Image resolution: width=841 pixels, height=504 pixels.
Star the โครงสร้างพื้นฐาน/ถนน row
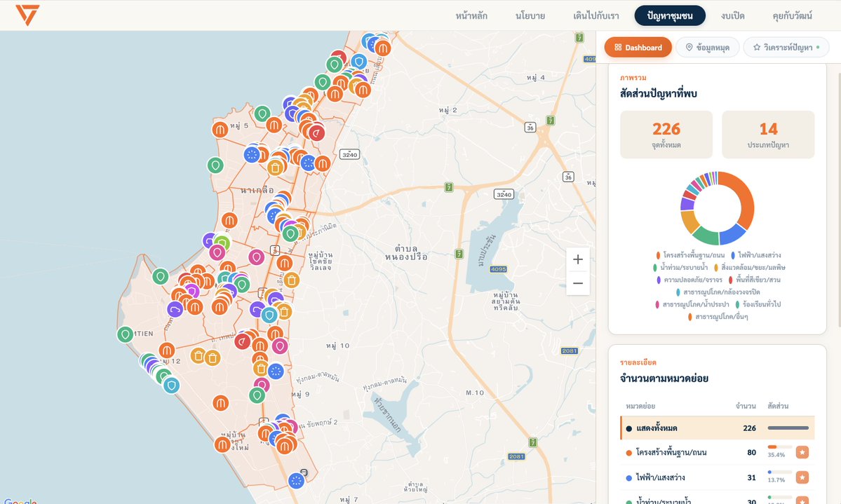802,453
